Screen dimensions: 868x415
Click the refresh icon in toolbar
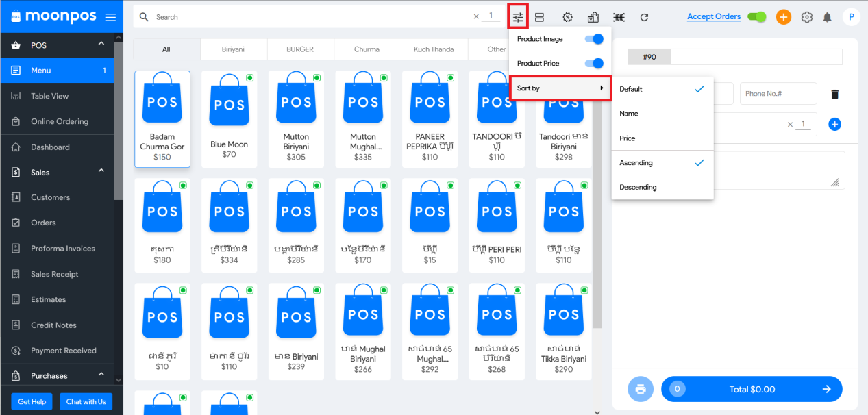pyautogui.click(x=644, y=17)
